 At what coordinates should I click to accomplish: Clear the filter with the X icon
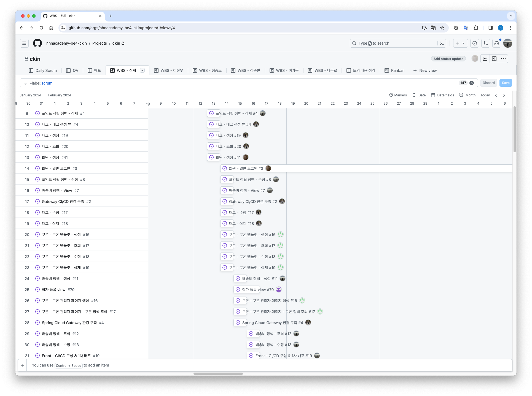click(472, 83)
